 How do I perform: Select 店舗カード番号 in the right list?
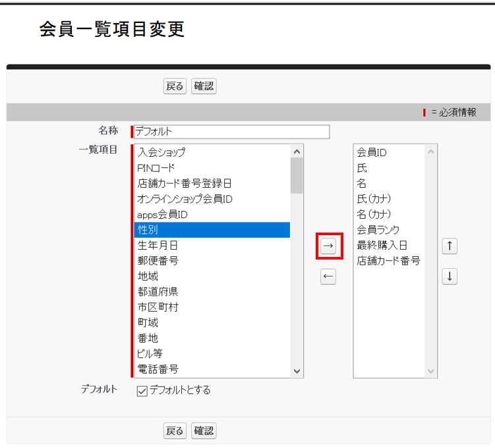click(388, 261)
